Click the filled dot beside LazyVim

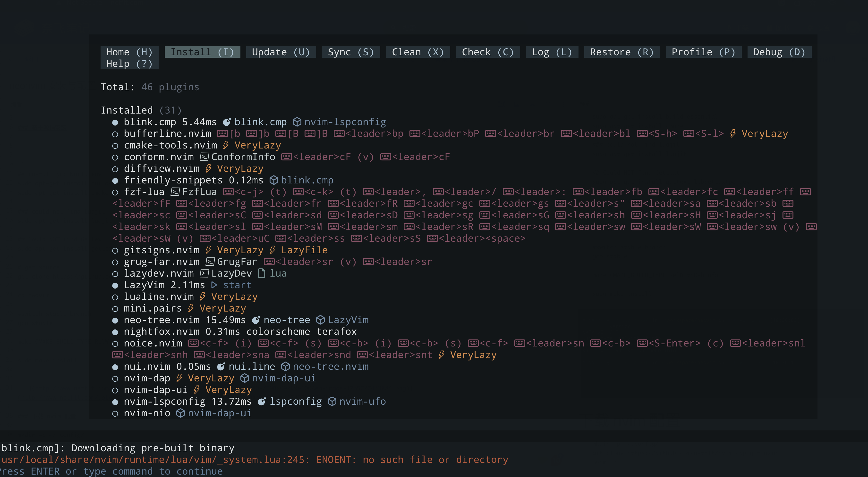click(115, 286)
